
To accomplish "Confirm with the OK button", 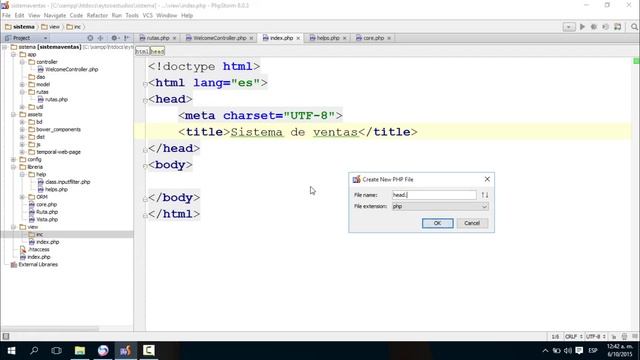I will tap(437, 223).
